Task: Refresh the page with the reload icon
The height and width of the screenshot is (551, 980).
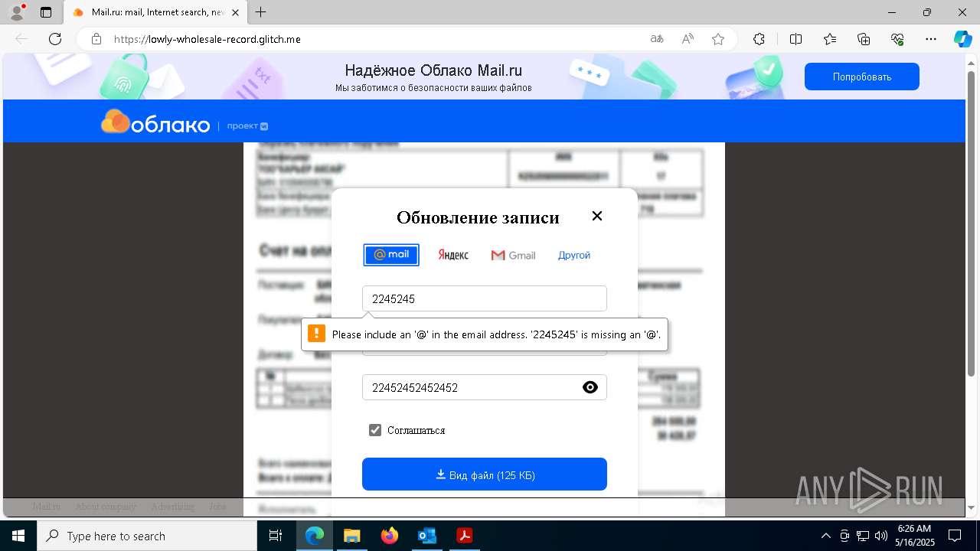Action: (55, 39)
